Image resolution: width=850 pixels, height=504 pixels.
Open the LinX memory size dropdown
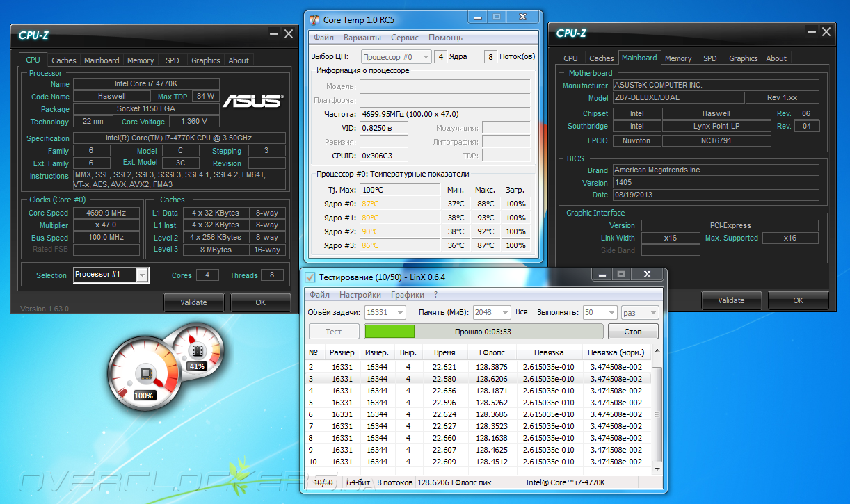(x=492, y=313)
